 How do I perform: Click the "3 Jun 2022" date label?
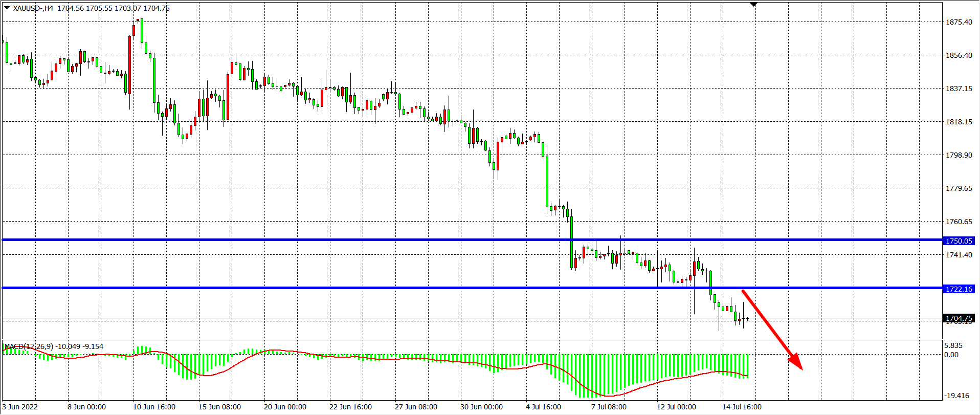[20, 407]
